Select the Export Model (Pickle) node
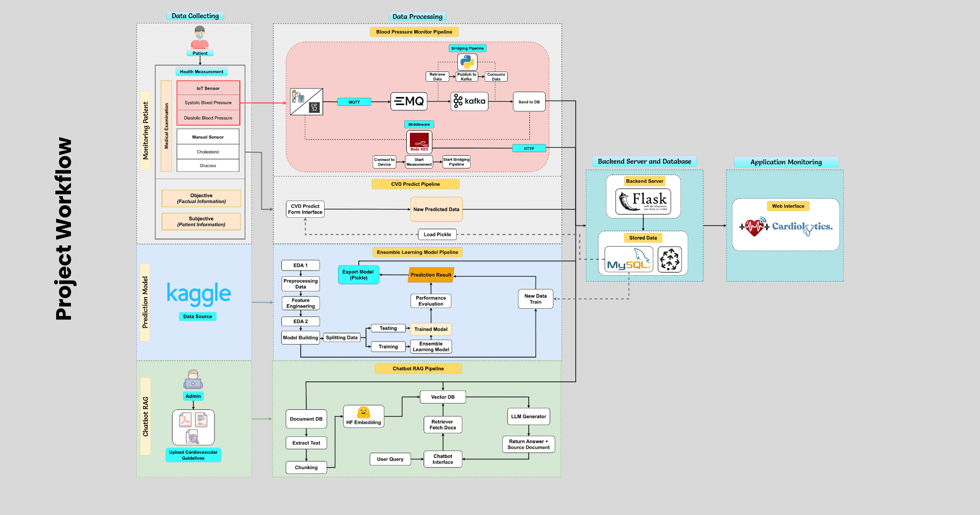The height and width of the screenshot is (515, 980). [358, 275]
